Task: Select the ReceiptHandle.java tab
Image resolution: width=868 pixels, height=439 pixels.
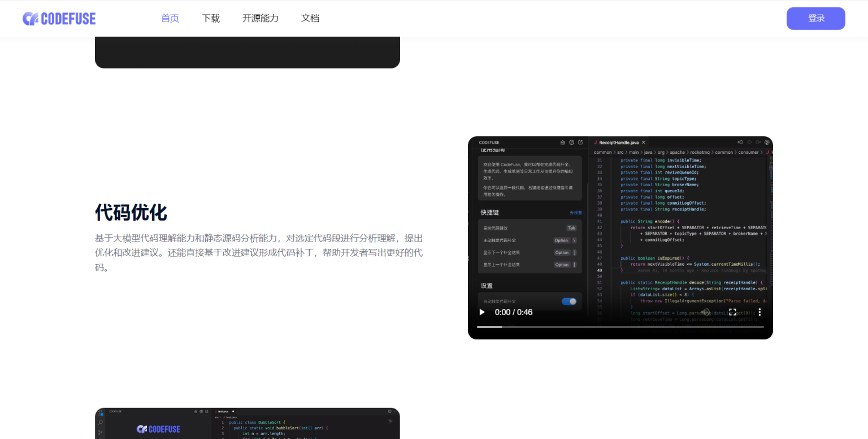Action: [618, 143]
